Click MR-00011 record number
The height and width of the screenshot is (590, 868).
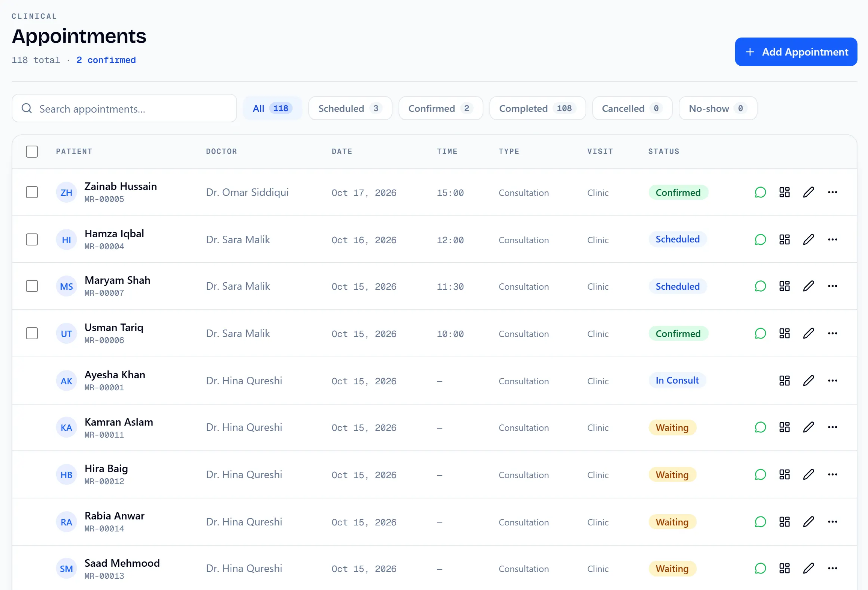click(104, 435)
